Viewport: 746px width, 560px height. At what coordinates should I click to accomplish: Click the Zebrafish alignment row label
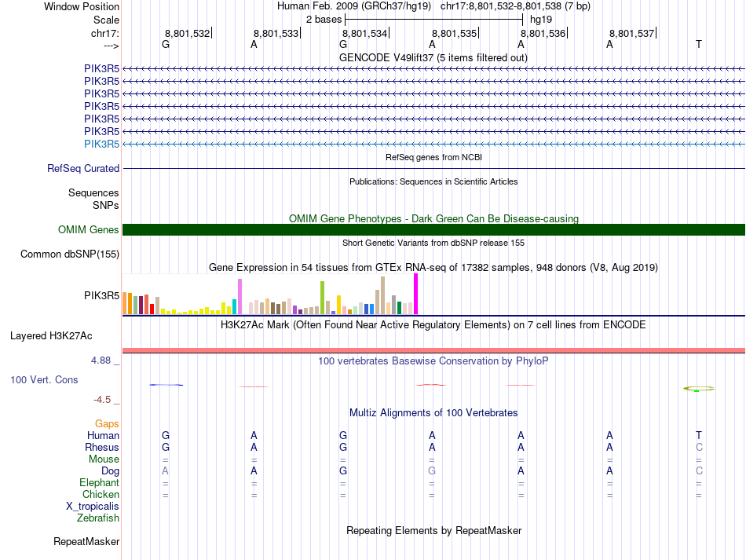(98, 518)
